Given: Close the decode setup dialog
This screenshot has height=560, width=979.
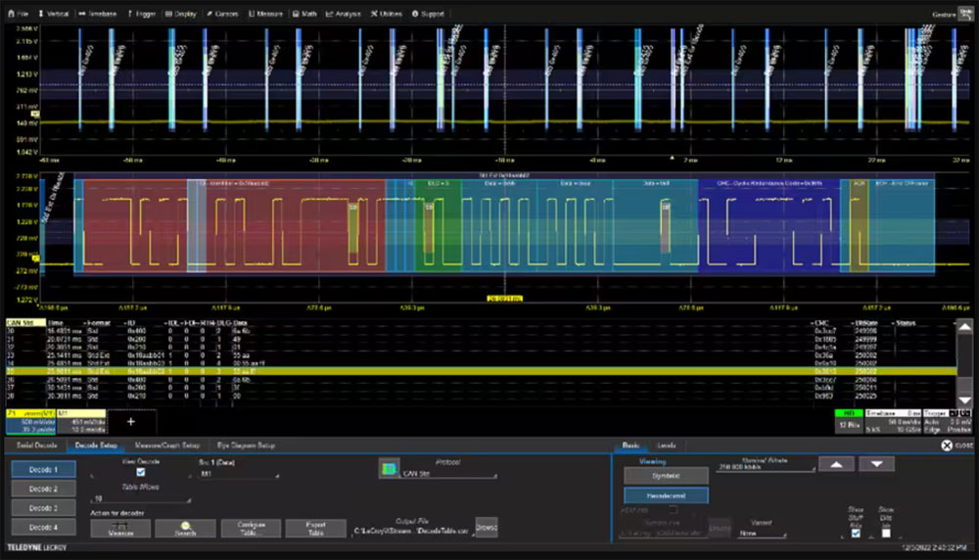Looking at the screenshot, I should coord(956,445).
